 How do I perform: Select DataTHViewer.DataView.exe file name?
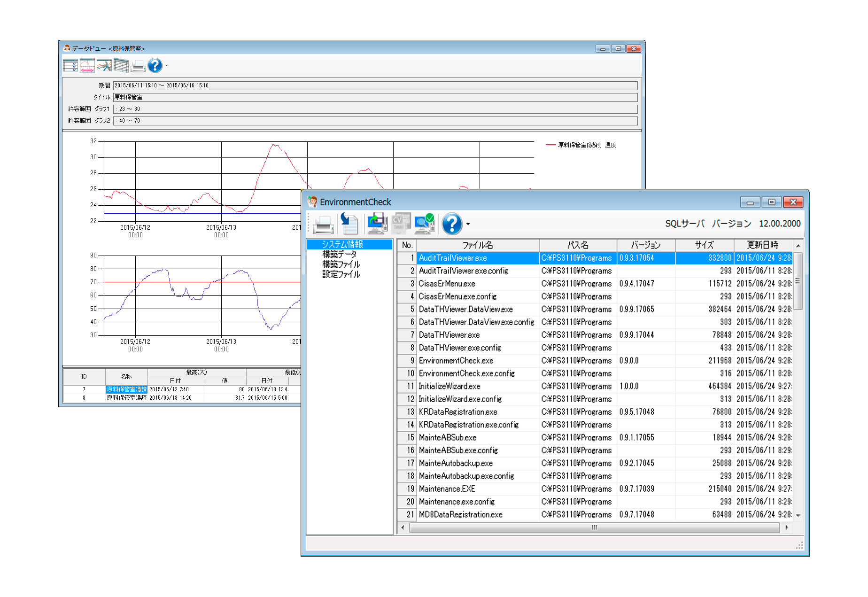pyautogui.click(x=466, y=309)
